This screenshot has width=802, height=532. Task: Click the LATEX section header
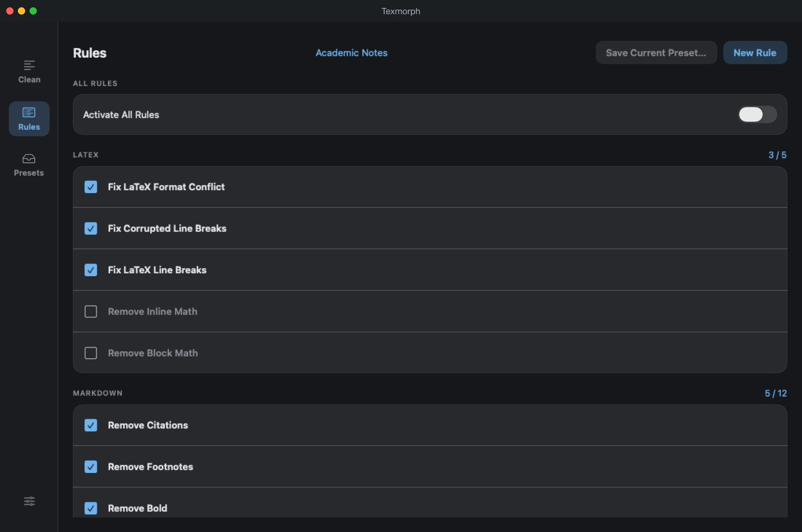(86, 155)
